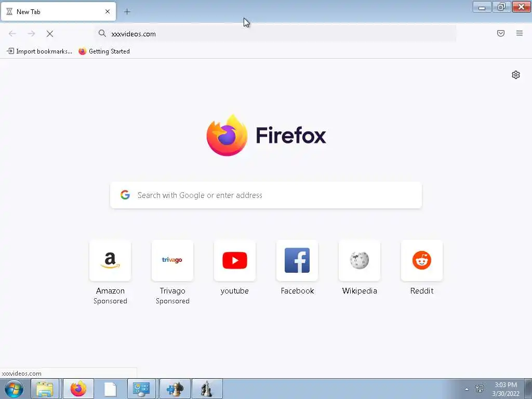Image resolution: width=532 pixels, height=399 pixels.
Task: Click the URL bar with xxxvideos.com
Action: (x=275, y=34)
